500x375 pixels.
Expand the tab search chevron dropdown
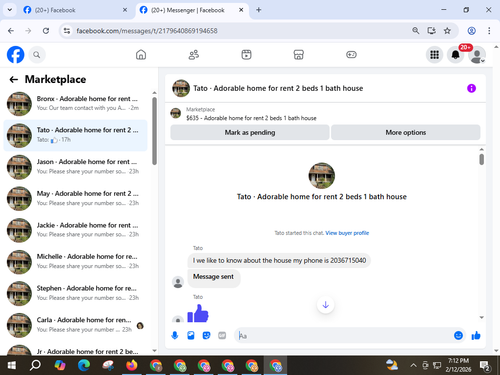point(10,10)
